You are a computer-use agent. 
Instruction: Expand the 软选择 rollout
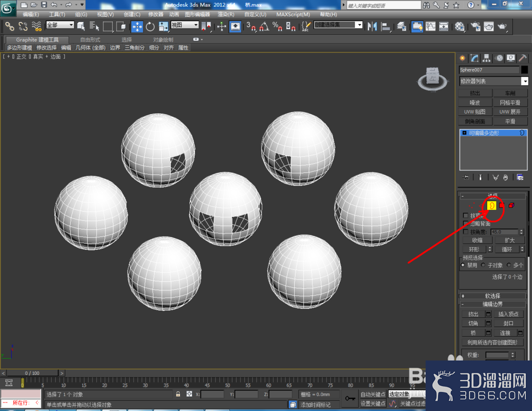click(x=492, y=296)
